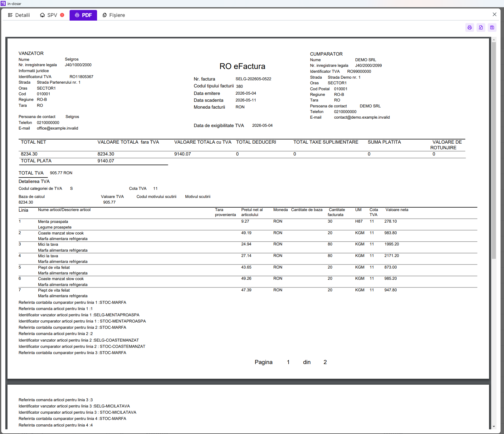Click the RO eFactura document title

point(242,66)
